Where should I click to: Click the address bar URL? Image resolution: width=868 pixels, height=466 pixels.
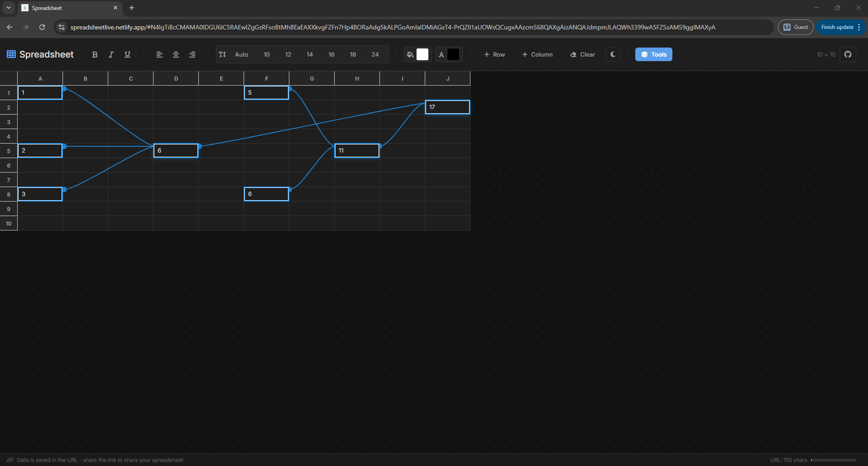[x=393, y=27]
